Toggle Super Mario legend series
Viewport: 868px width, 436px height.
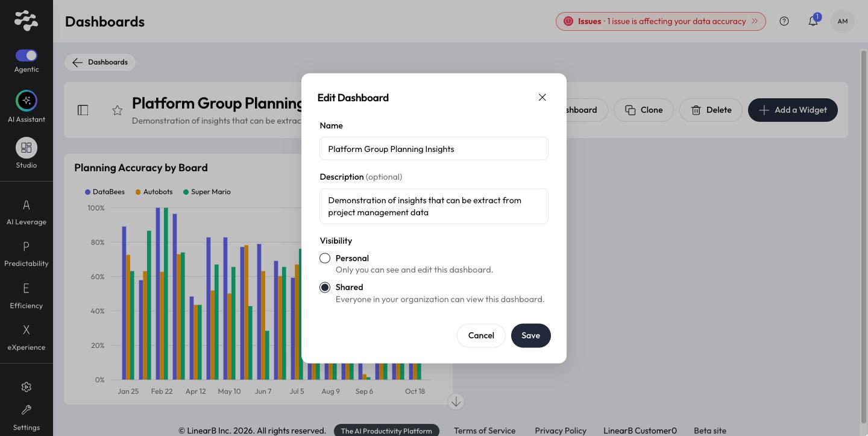(207, 192)
